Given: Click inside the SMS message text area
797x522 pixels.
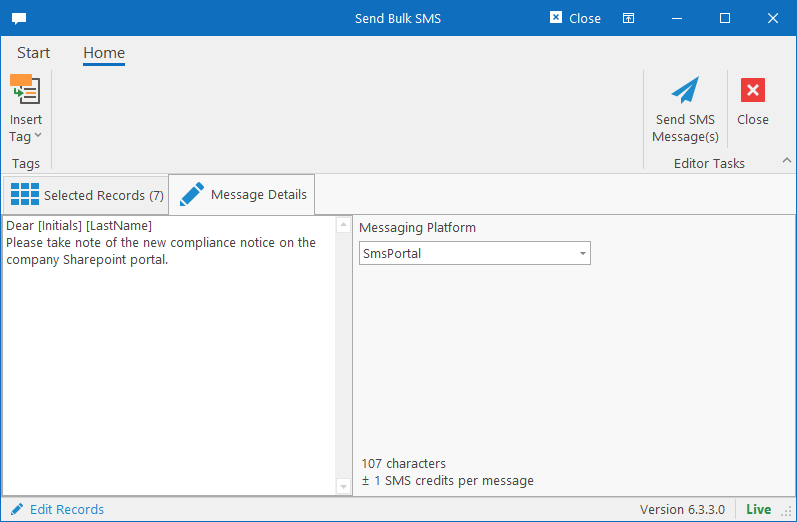Looking at the screenshot, I should (x=169, y=355).
